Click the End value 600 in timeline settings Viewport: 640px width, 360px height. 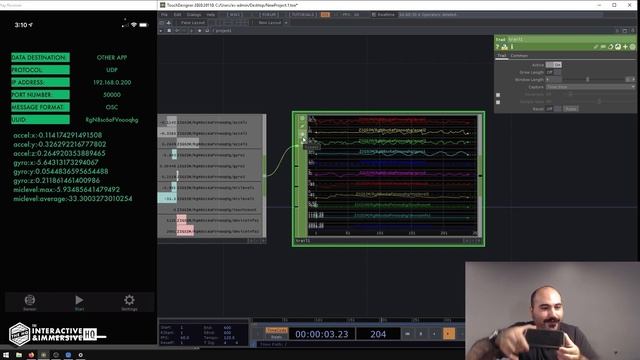coord(227,328)
